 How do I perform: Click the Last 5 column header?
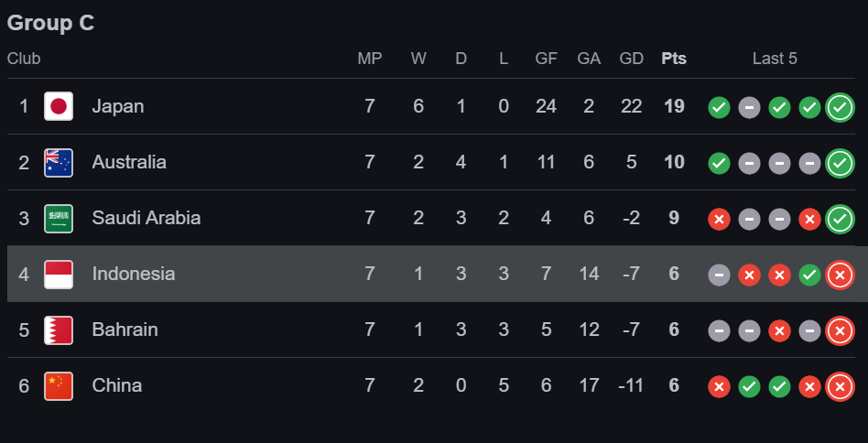(x=775, y=59)
